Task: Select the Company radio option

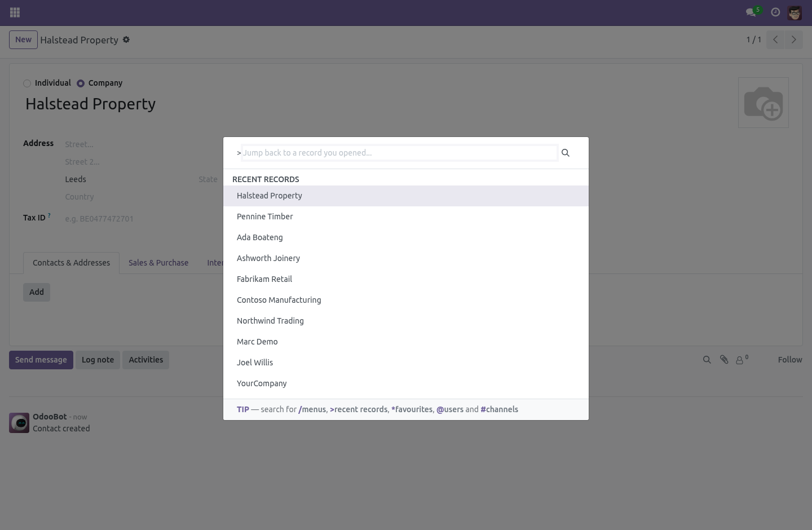Action: pyautogui.click(x=81, y=83)
